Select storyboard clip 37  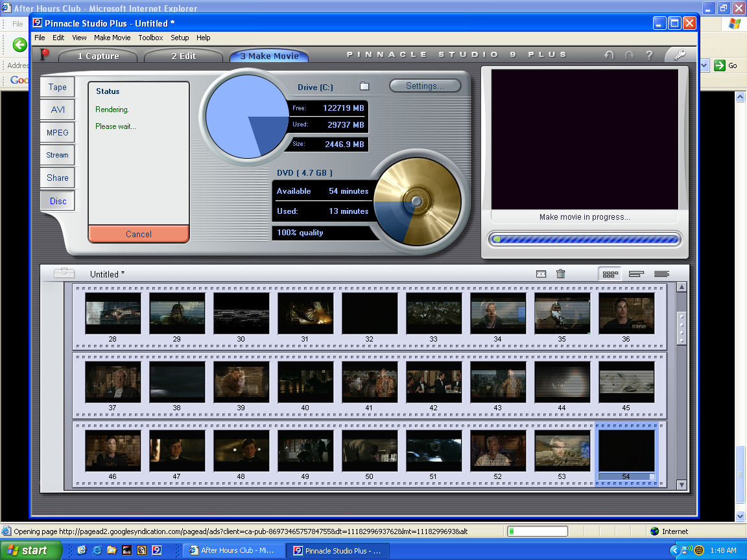point(113,381)
